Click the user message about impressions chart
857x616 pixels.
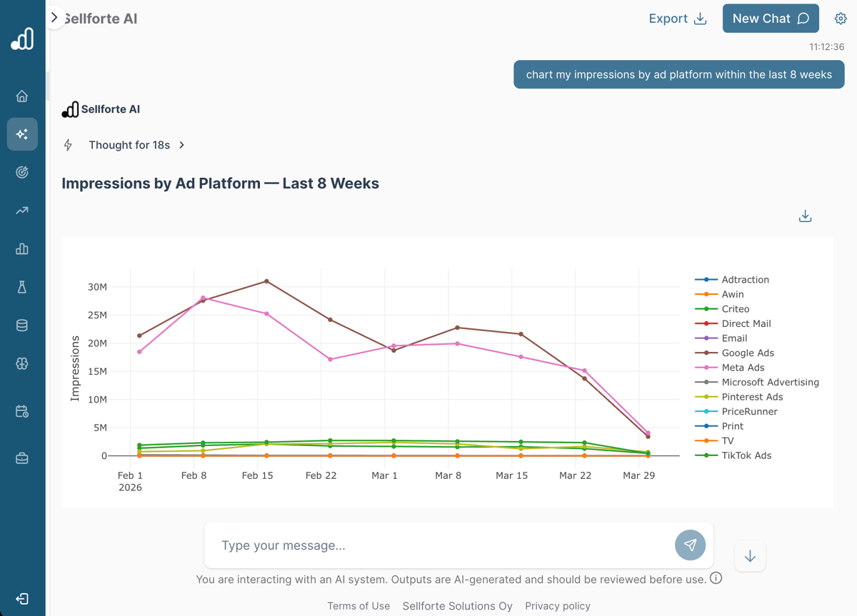pos(679,74)
